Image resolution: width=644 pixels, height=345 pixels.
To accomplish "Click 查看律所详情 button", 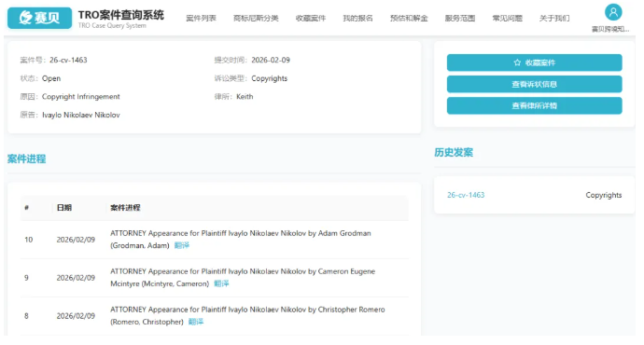I will pyautogui.click(x=535, y=106).
